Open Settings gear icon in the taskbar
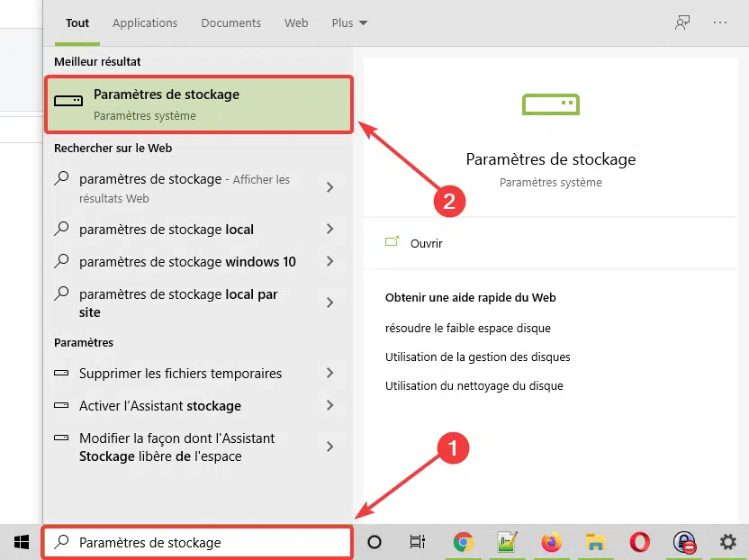The image size is (749, 560). (x=728, y=542)
